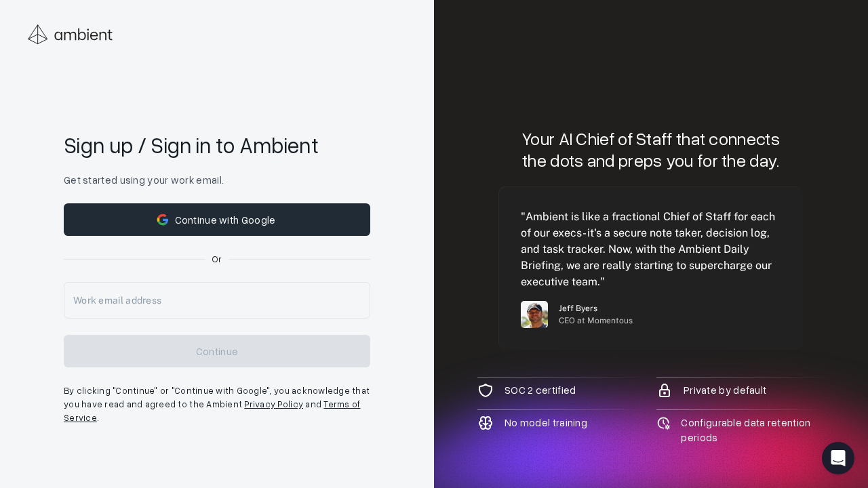Open the chat support widget
The height and width of the screenshot is (488, 868).
[838, 458]
